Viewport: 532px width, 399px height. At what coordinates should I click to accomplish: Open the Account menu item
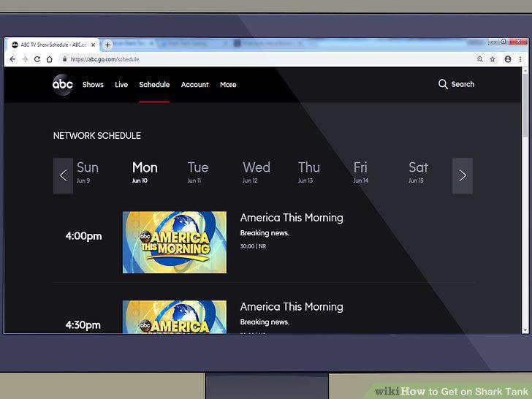[x=194, y=85]
